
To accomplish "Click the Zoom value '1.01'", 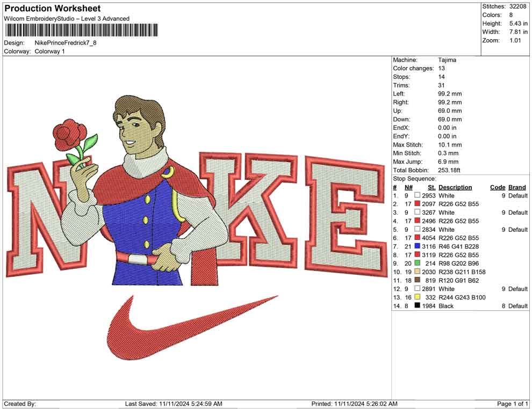I will click(515, 40).
